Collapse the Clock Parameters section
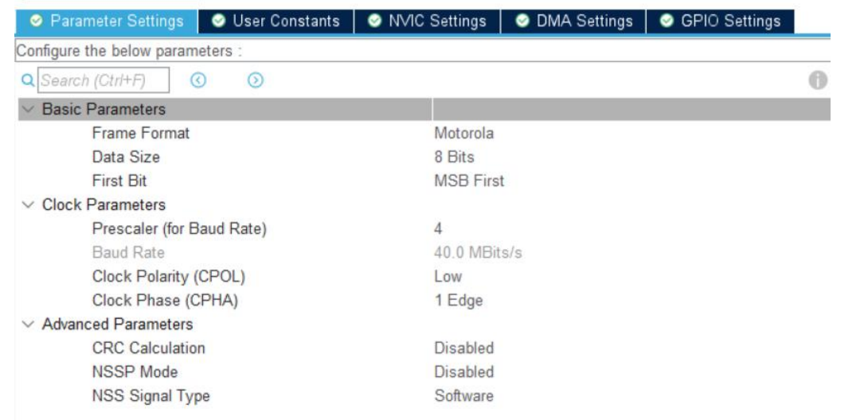Screen dimensions: 868x420 pyautogui.click(x=28, y=205)
